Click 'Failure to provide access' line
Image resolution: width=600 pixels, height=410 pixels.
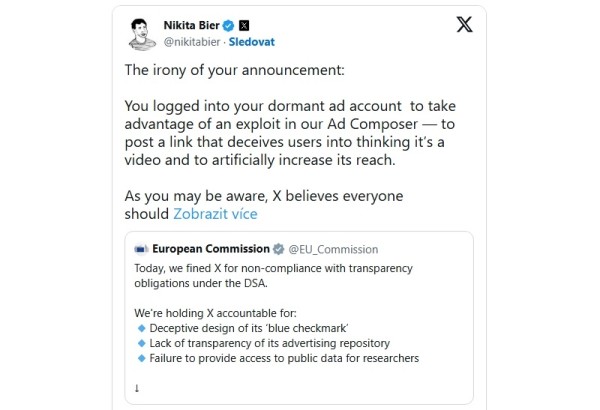click(284, 358)
